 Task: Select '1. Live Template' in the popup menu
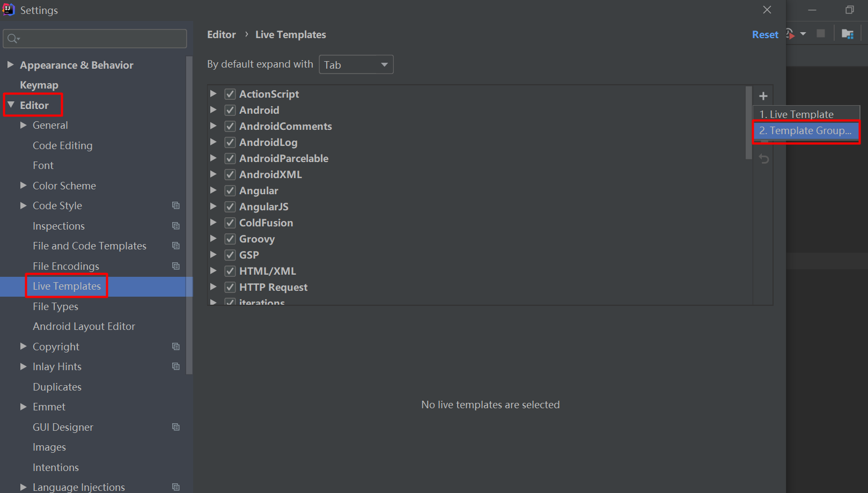(x=797, y=114)
